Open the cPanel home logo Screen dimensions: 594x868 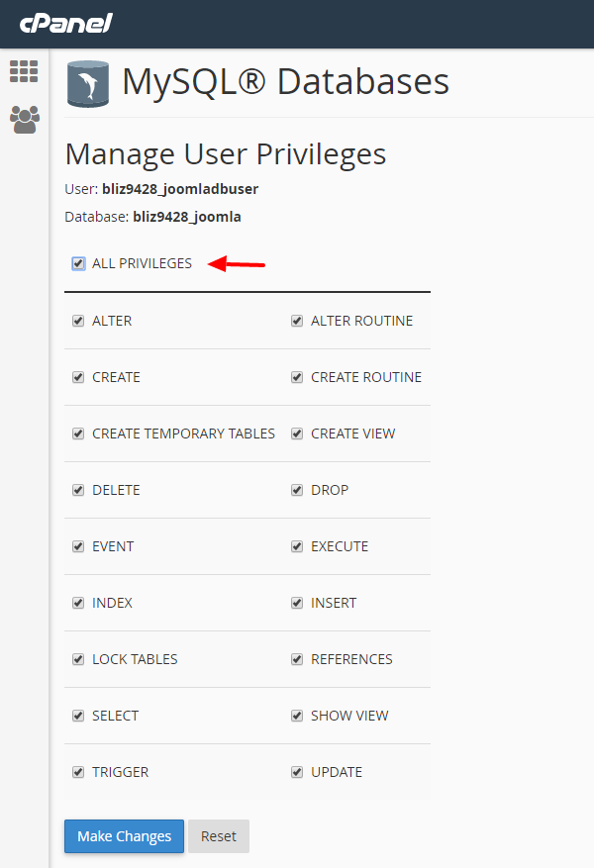coord(66,23)
